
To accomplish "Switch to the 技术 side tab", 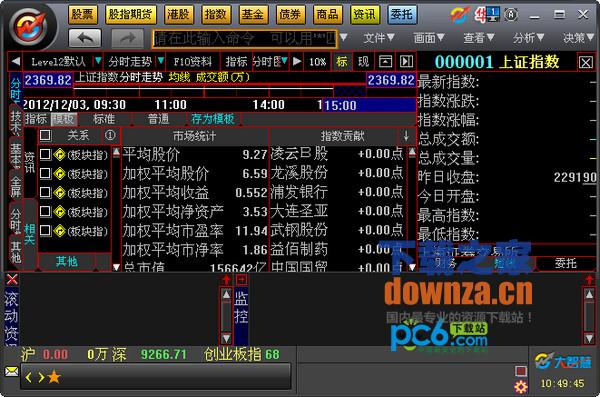I will click(16, 121).
